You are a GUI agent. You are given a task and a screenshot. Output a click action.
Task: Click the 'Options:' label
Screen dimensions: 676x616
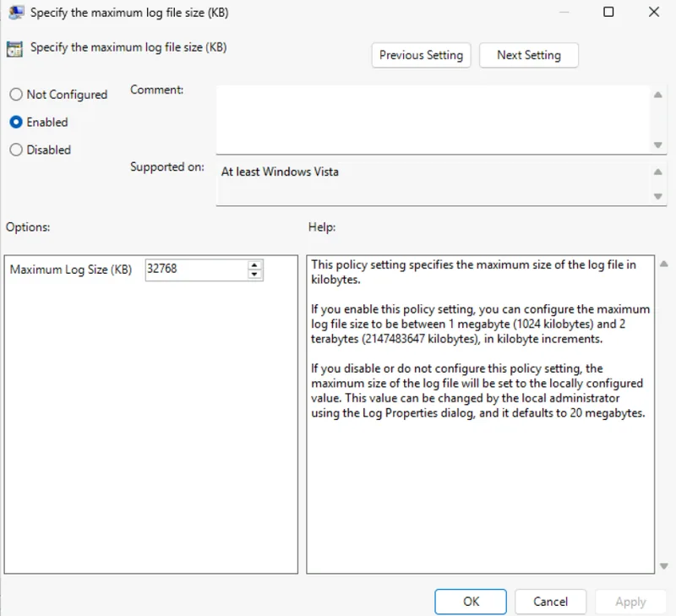[x=28, y=226]
